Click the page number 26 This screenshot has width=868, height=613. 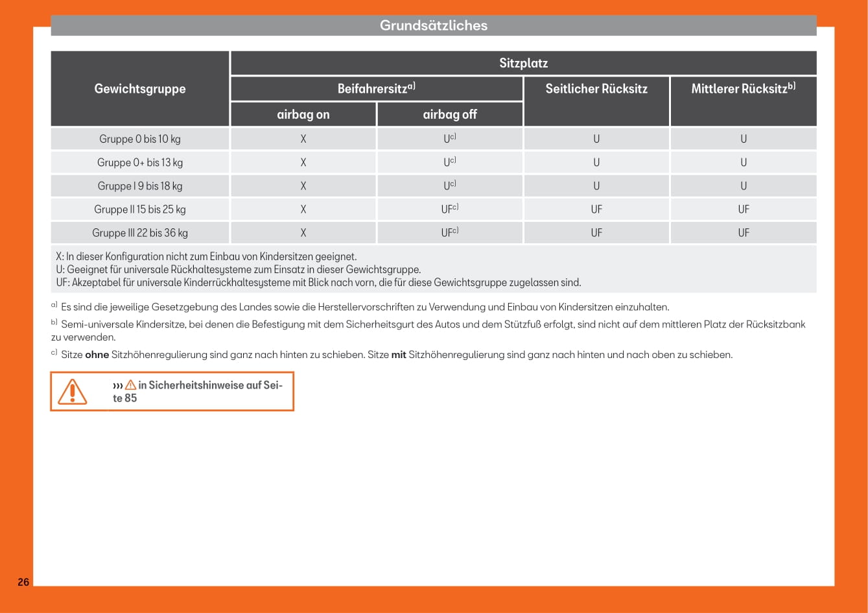23,582
